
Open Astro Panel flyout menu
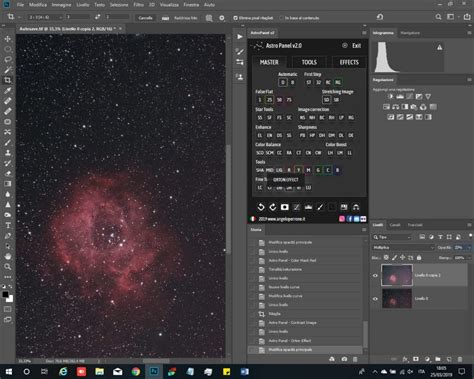pos(364,33)
